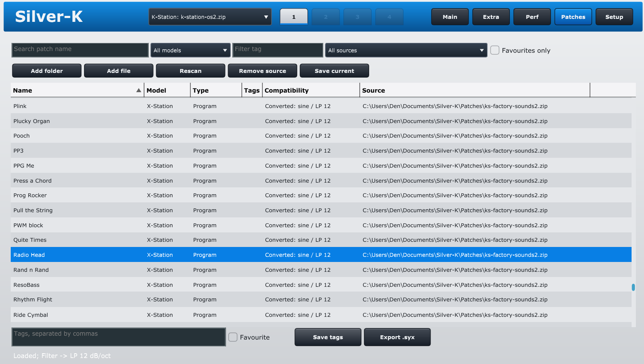Screen dimensions: 644x364
Task: Select the Prog Rocker patch
Action: [x=321, y=195]
